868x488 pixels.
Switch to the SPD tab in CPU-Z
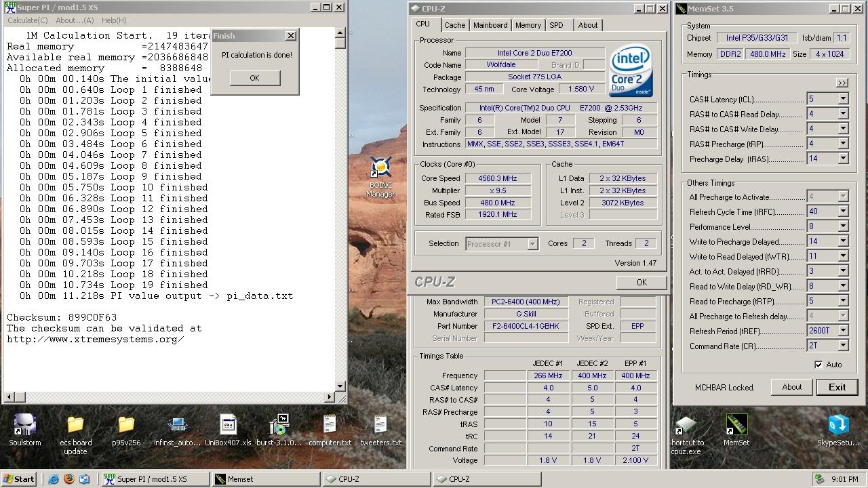point(556,25)
